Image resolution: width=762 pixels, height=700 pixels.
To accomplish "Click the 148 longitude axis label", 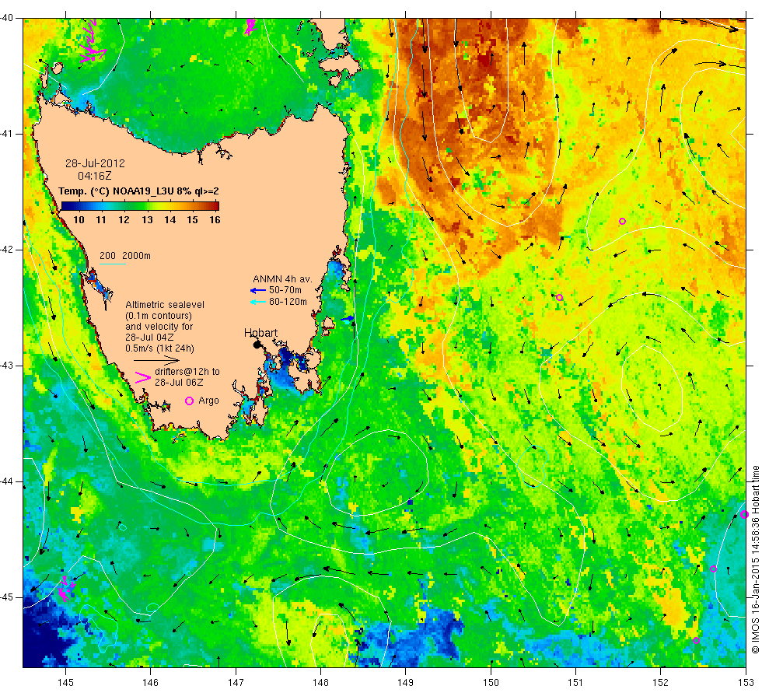I will coord(320,683).
